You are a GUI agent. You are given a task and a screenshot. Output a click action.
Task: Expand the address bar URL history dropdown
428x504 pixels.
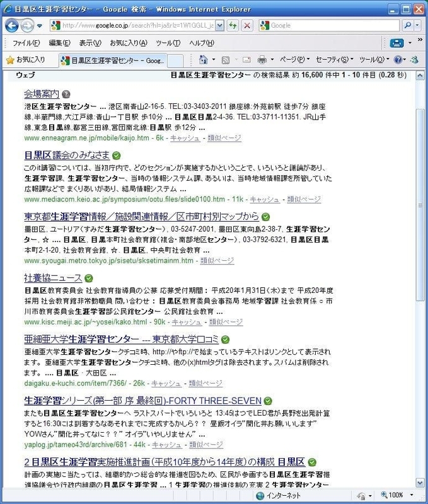[219, 25]
